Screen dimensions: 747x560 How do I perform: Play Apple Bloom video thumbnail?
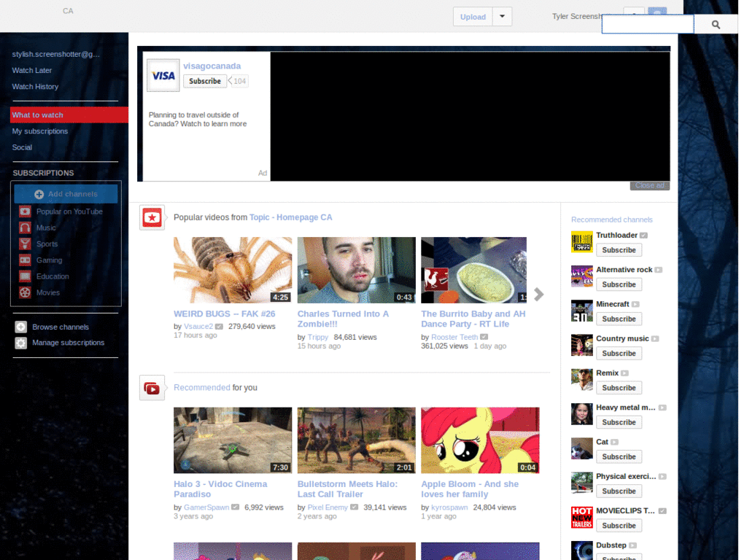480,440
